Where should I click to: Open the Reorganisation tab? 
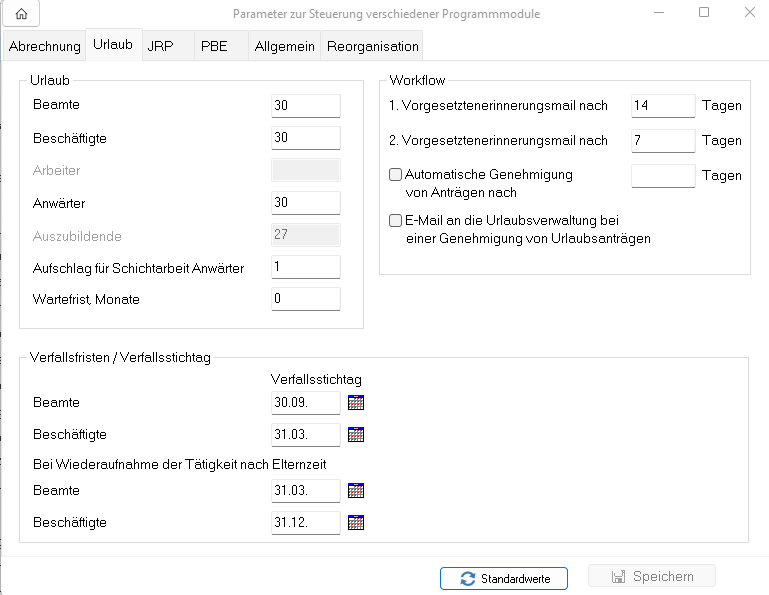(372, 46)
